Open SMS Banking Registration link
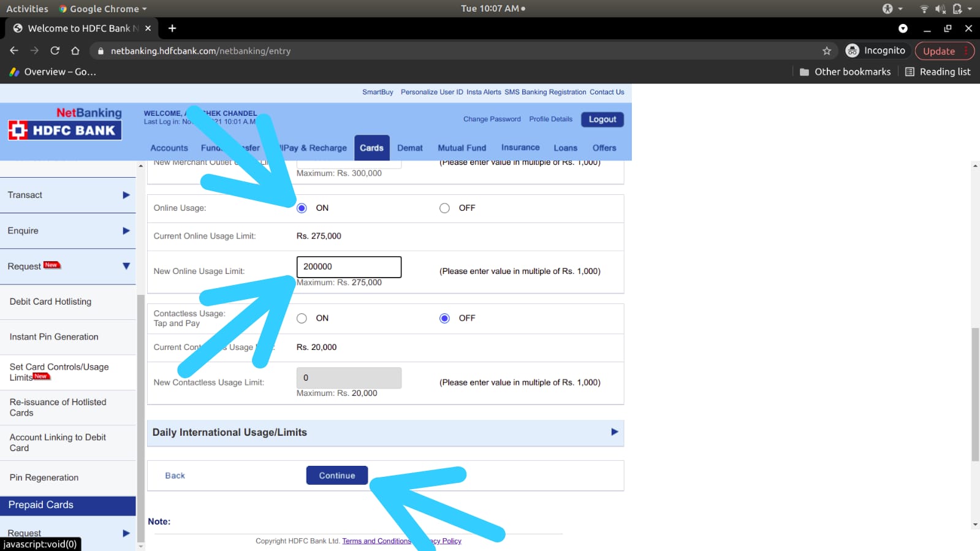 pos(545,92)
